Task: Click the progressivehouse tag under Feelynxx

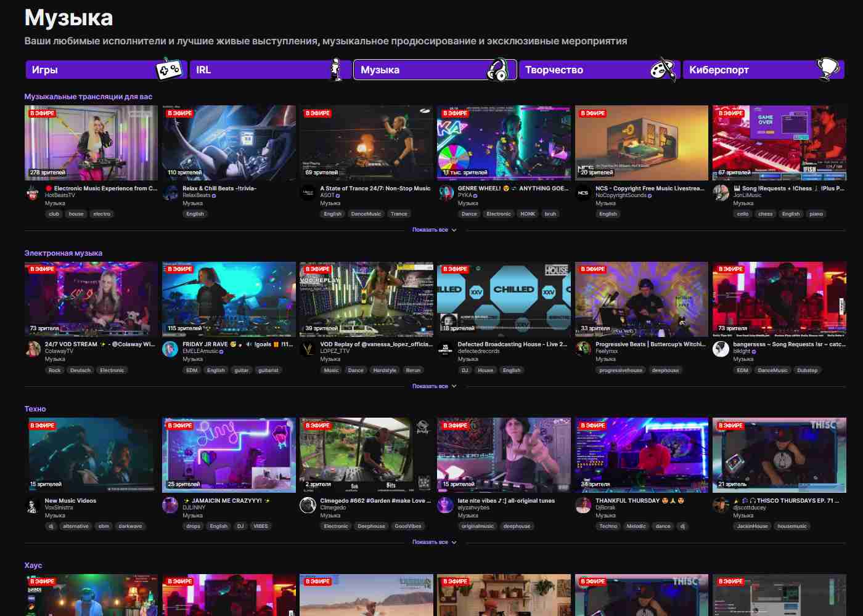Action: (621, 370)
